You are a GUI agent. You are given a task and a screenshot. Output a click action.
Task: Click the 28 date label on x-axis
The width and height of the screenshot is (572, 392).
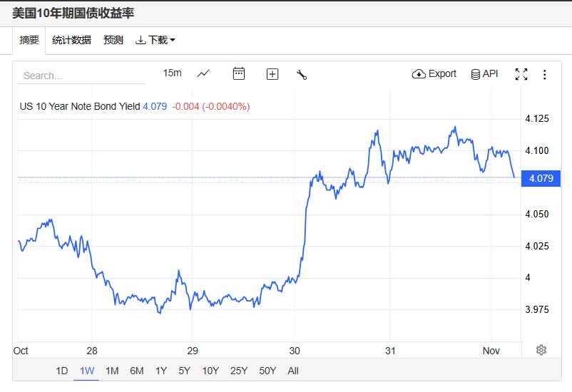(x=92, y=351)
